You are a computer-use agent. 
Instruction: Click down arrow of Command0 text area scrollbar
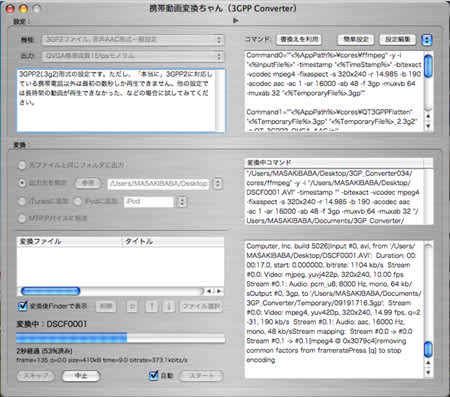pos(428,126)
